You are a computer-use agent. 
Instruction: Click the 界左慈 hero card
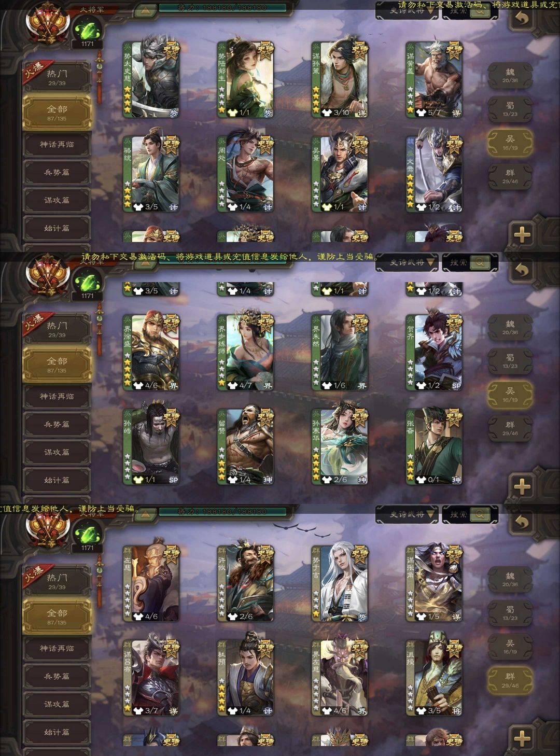[x=340, y=678]
